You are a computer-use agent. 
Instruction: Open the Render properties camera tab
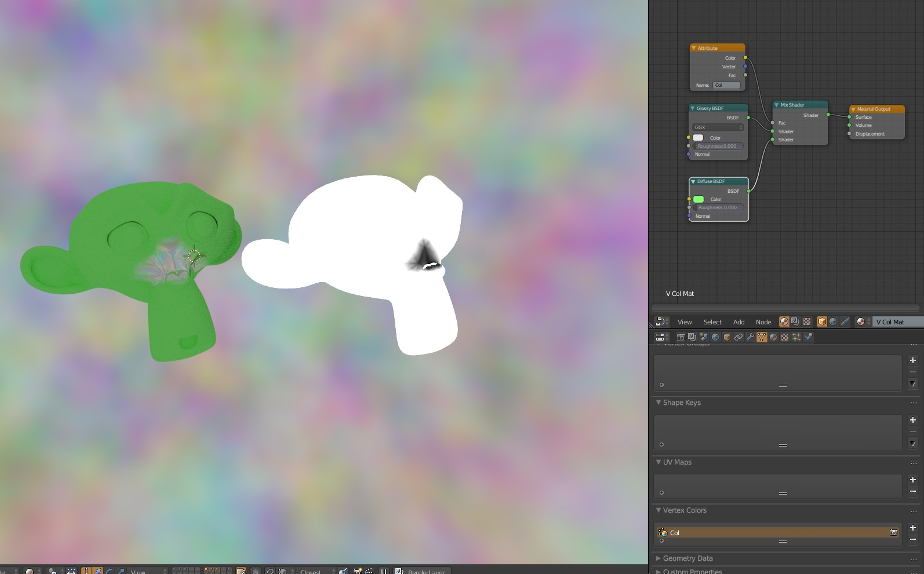(x=681, y=337)
